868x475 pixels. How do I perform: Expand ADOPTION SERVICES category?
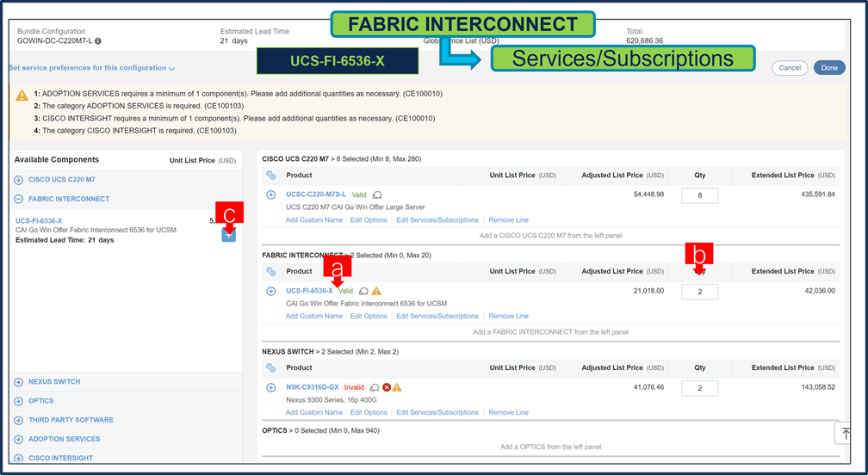(x=19, y=439)
